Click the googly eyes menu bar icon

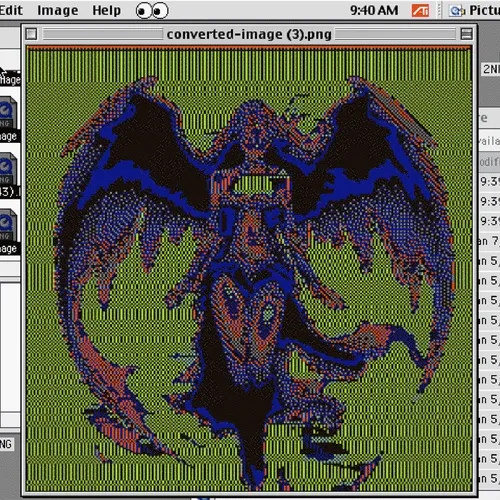click(152, 11)
